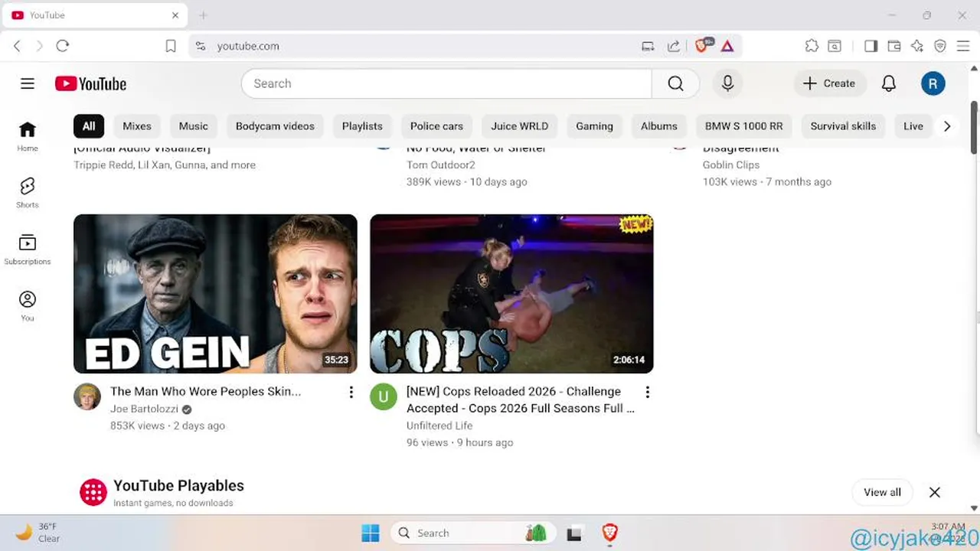Open the weather widget showing 36°F
980x551 pixels.
(x=38, y=533)
